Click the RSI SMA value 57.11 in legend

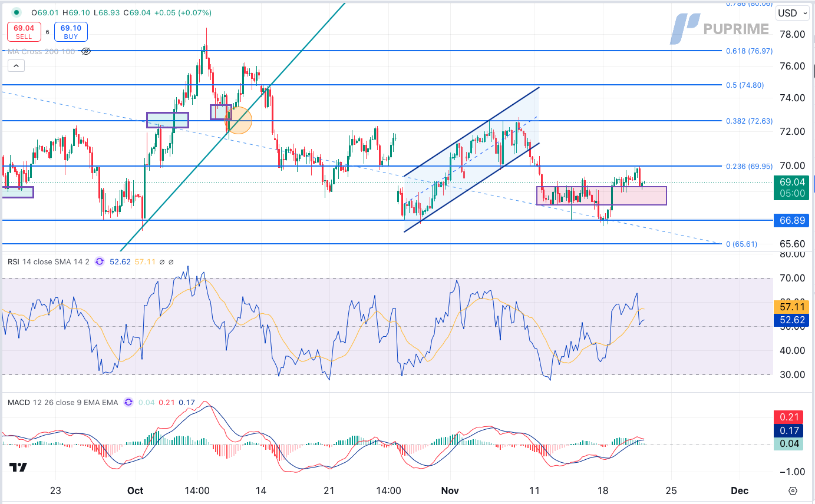pyautogui.click(x=146, y=261)
